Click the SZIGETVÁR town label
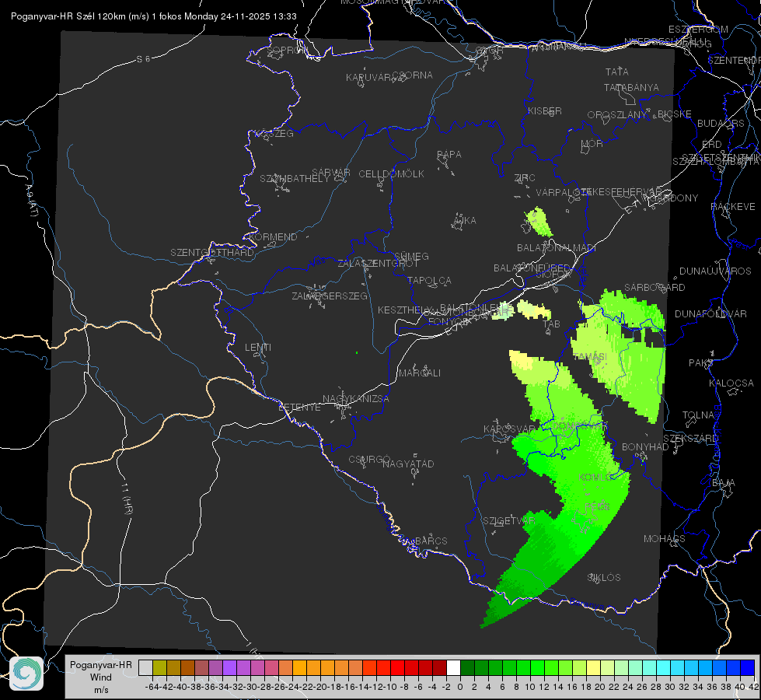This screenshot has height=700, width=761. 508,521
